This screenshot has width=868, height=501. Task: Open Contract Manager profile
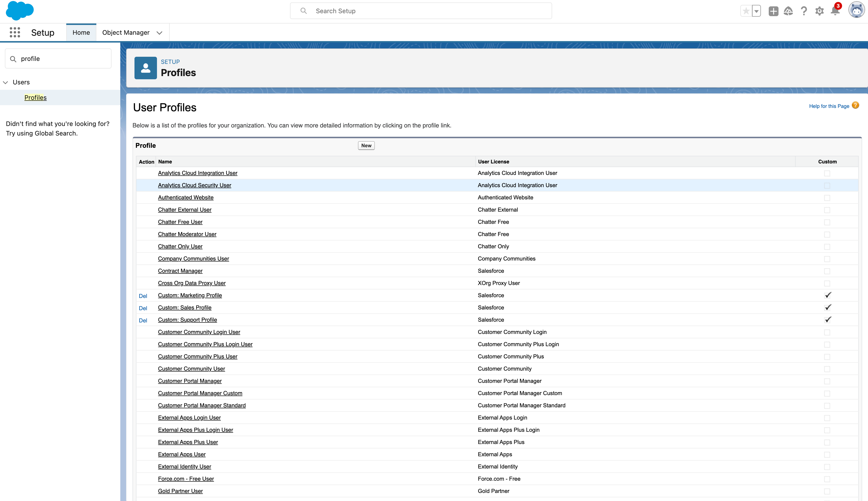[x=180, y=271]
